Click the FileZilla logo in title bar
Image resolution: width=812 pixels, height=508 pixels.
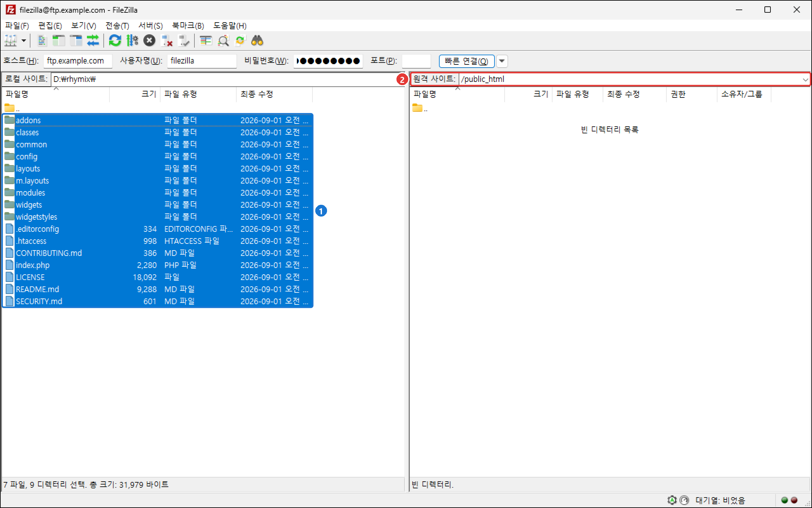[11, 10]
